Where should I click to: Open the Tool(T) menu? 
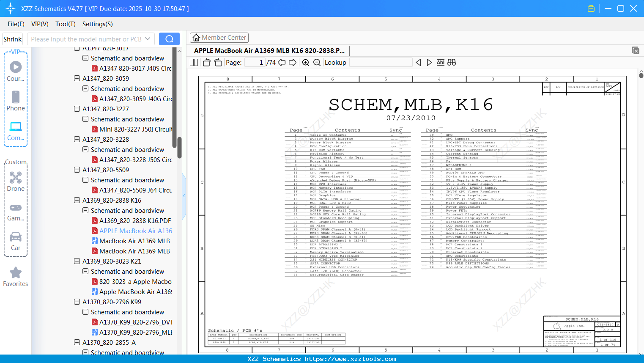66,24
